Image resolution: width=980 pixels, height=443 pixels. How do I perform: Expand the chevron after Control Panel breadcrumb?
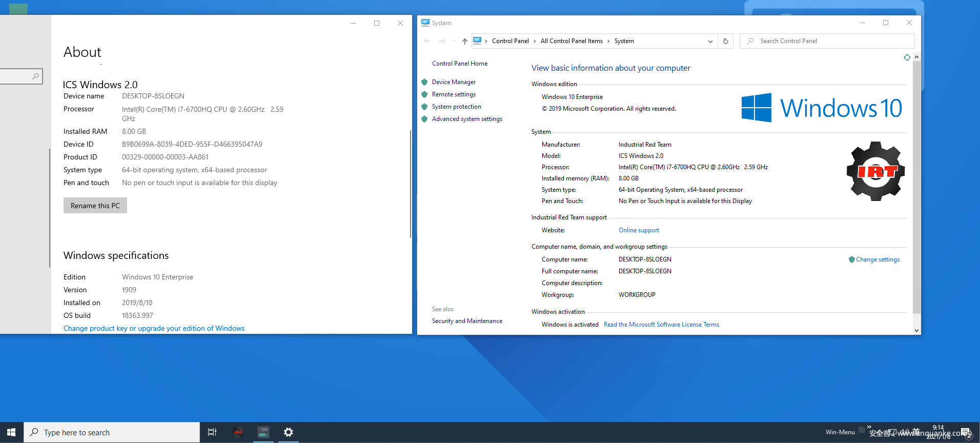pyautogui.click(x=535, y=41)
